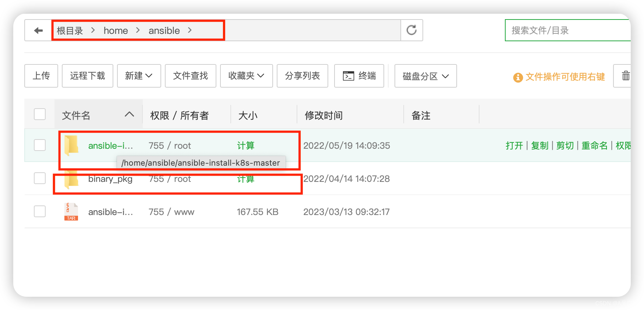Open the binary_pkg folder name
The height and width of the screenshot is (310, 644).
110,179
